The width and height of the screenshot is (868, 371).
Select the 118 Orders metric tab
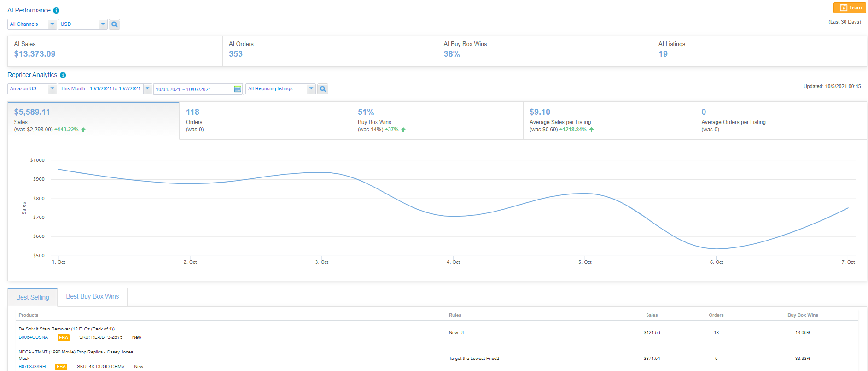(x=265, y=120)
